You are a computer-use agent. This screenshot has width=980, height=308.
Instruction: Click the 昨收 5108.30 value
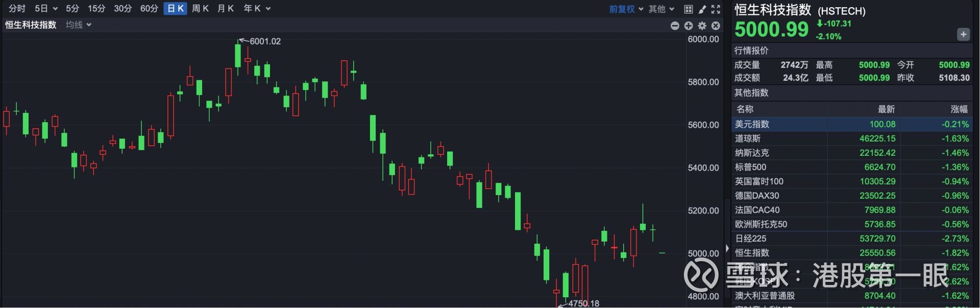tap(954, 78)
